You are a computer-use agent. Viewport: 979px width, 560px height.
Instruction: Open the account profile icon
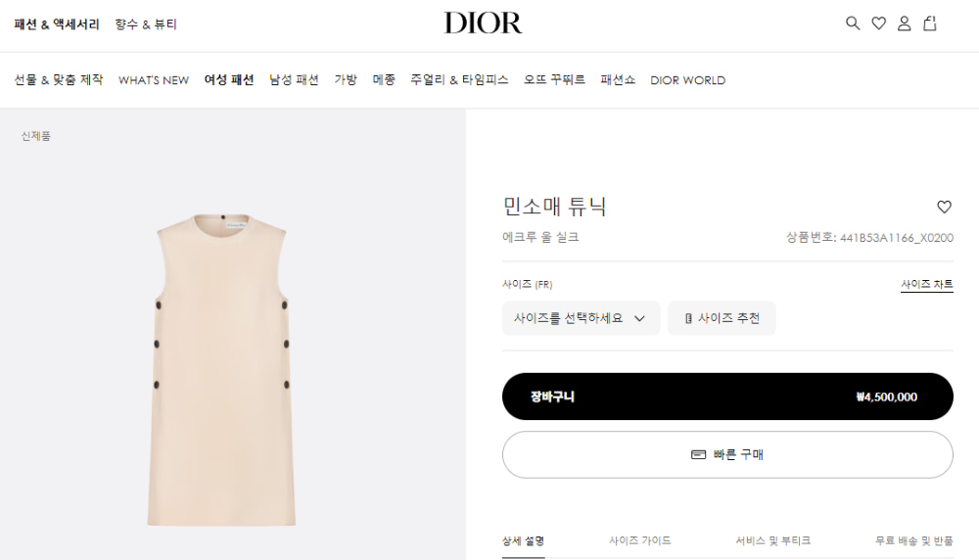tap(904, 23)
